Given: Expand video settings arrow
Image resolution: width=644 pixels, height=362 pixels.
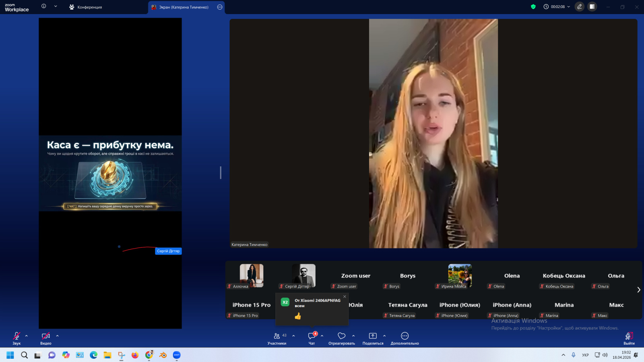Looking at the screenshot, I should (x=58, y=336).
